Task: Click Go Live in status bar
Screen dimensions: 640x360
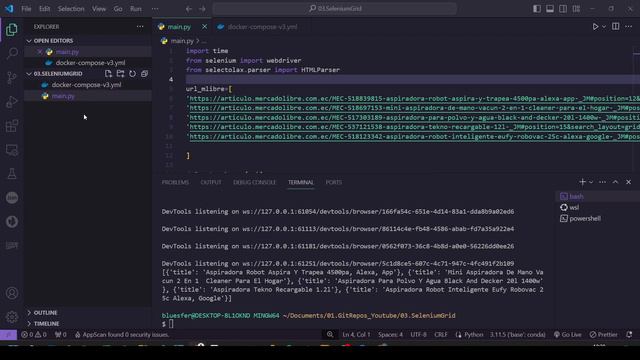Action: [x=567, y=335]
